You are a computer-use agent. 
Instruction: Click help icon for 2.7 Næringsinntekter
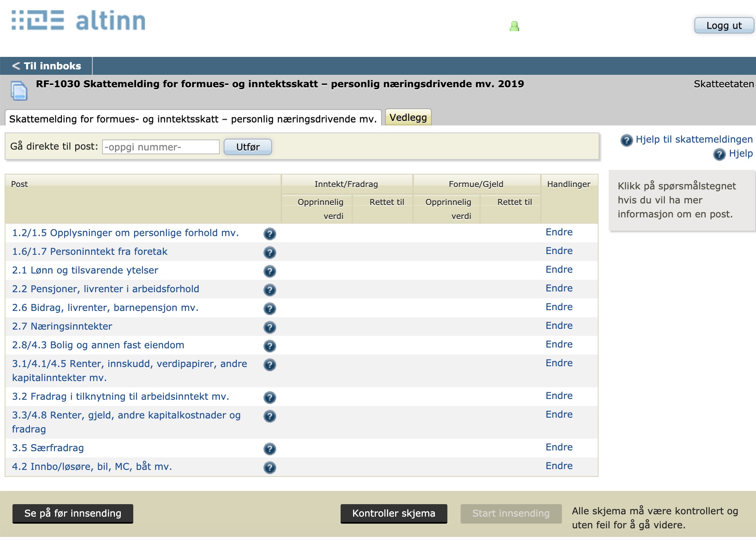(x=270, y=327)
